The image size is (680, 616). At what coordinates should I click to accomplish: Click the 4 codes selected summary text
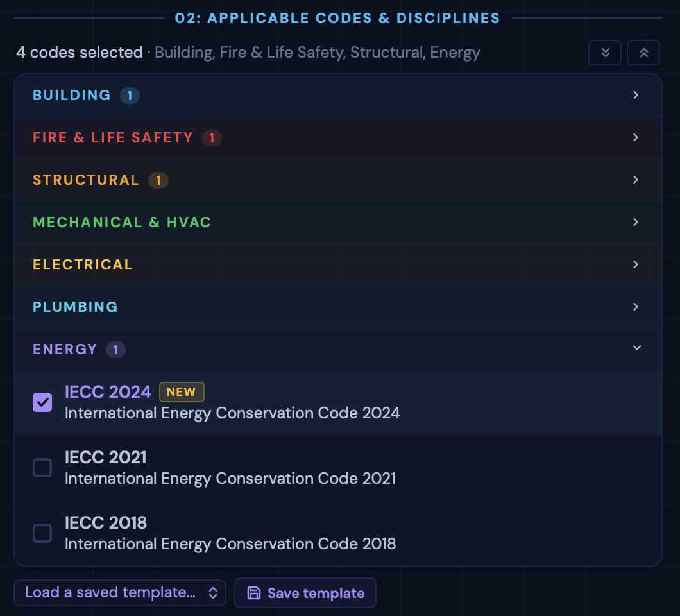tap(80, 53)
